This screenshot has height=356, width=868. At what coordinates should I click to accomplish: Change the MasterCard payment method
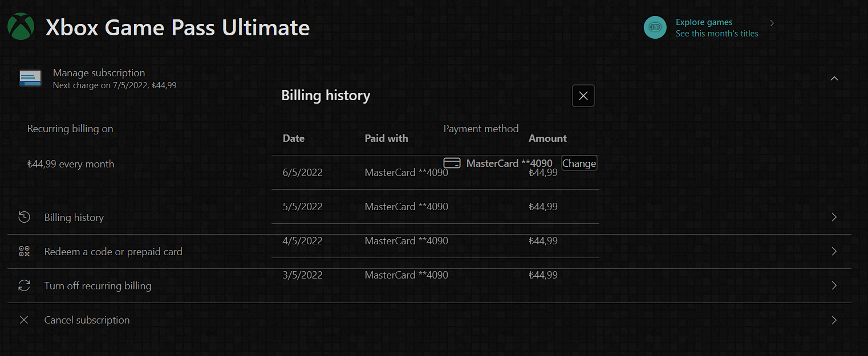pyautogui.click(x=579, y=163)
